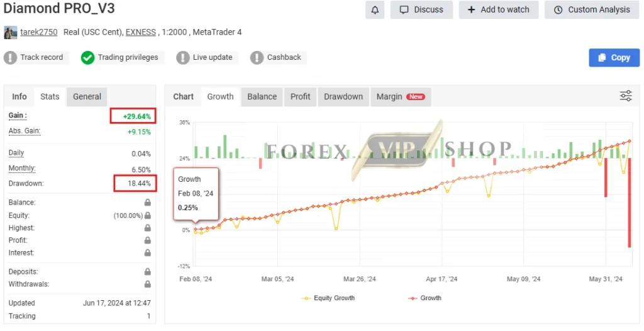This screenshot has height=331, width=644.
Task: Open the chart settings sliders icon
Action: [x=626, y=96]
